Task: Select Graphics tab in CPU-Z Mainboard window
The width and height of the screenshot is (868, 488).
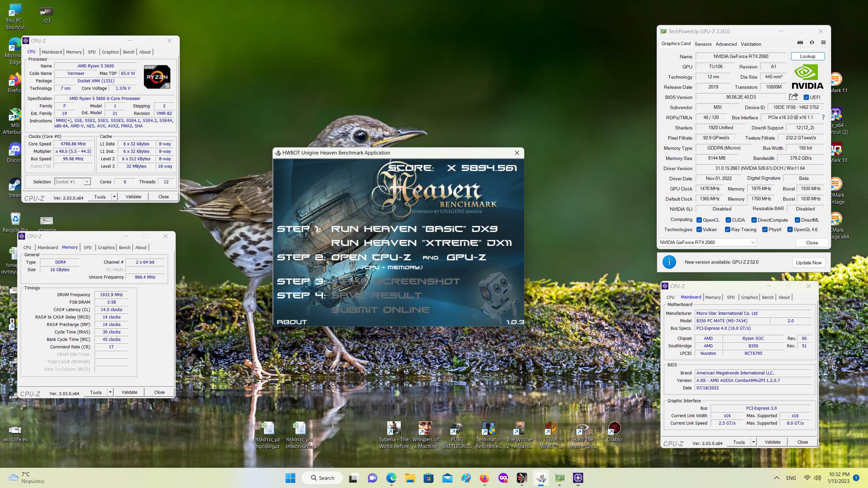Action: coord(749,297)
